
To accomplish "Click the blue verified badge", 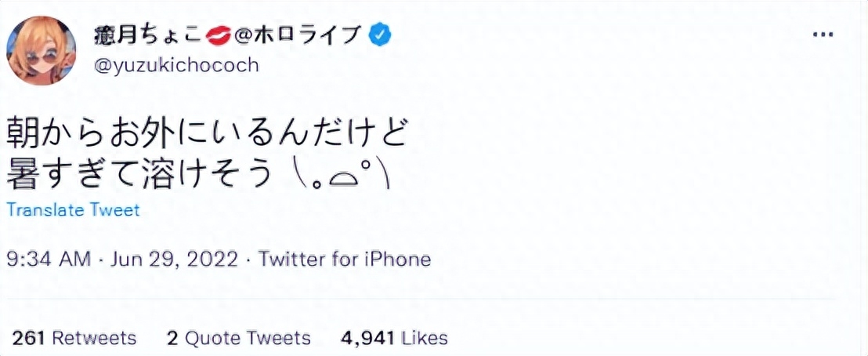I will (x=381, y=35).
